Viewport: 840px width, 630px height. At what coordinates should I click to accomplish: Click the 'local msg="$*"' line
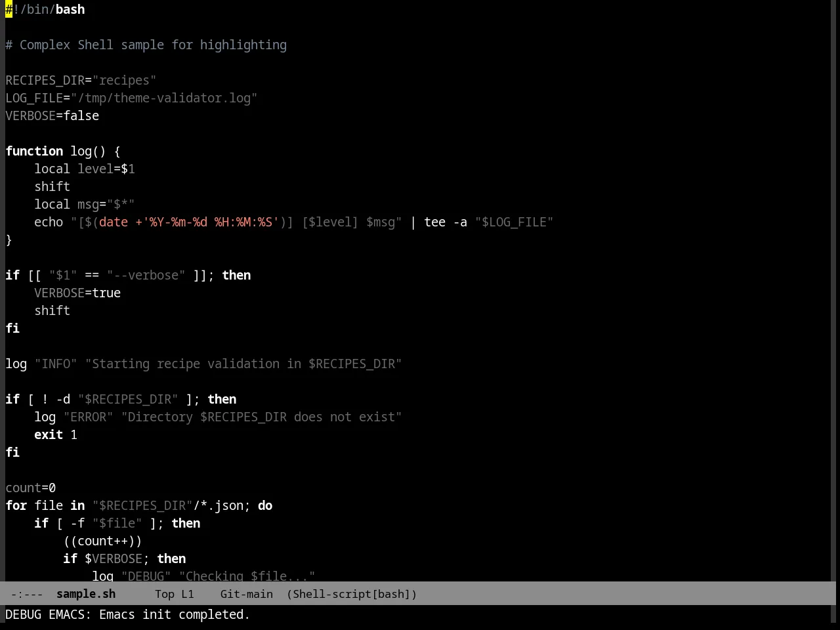point(85,204)
